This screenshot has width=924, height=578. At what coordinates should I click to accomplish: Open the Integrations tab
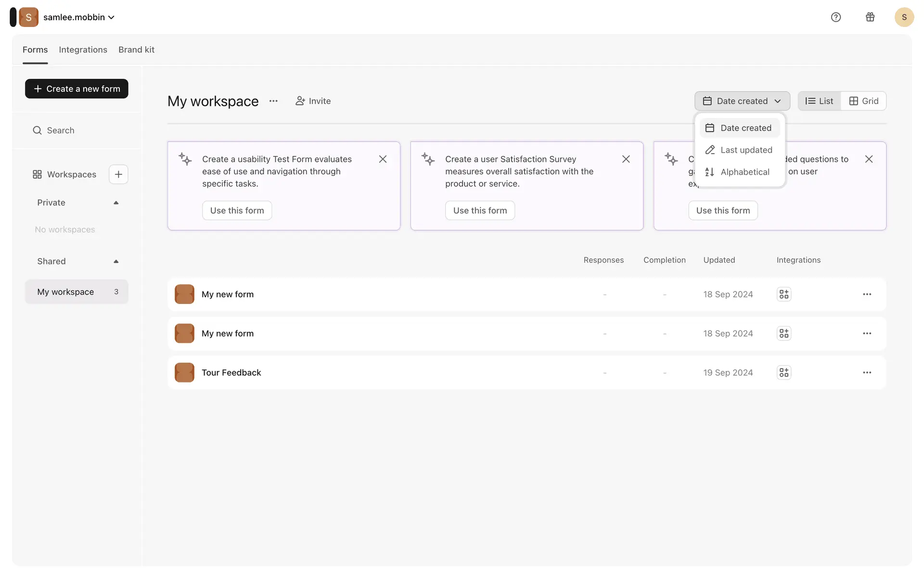click(x=83, y=50)
